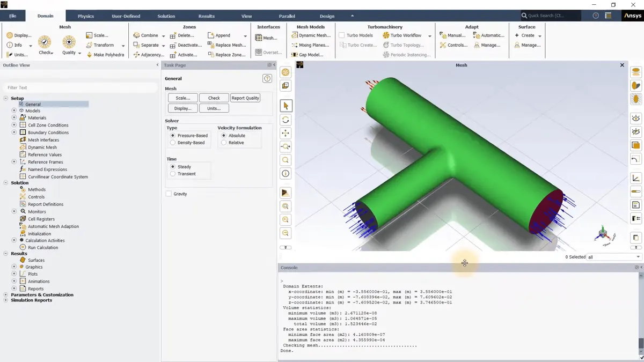
Task: Open Mesh interfaces in Interfaces group
Action: point(266,38)
